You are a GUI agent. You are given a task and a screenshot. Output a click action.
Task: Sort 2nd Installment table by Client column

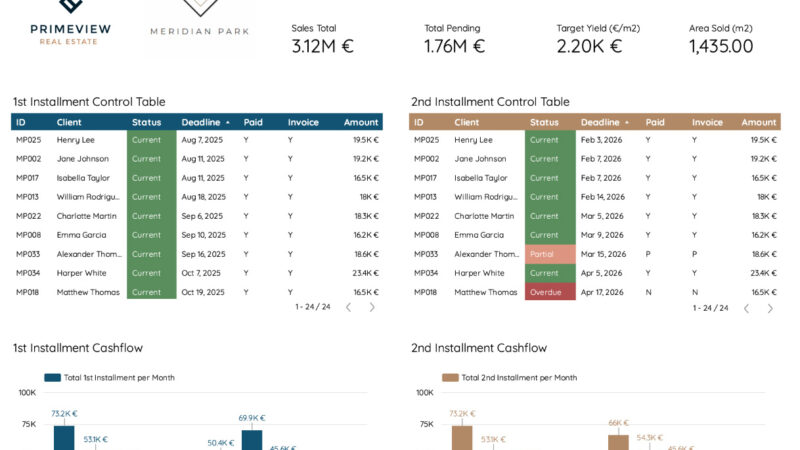click(x=467, y=122)
